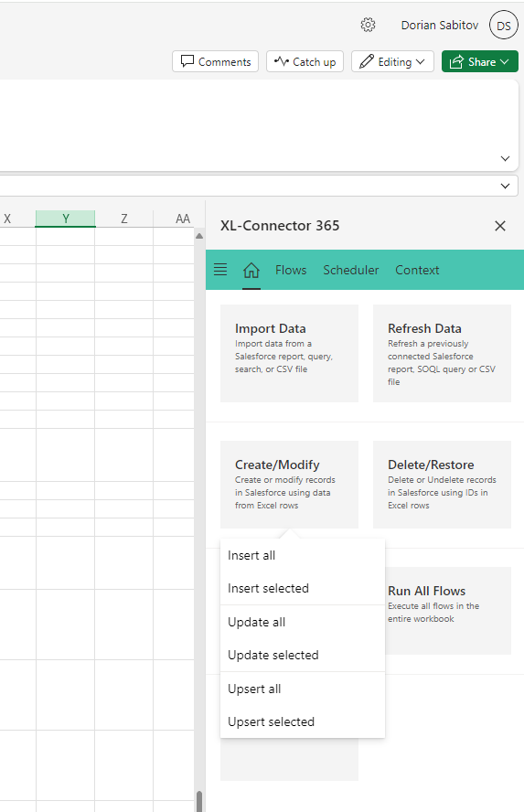Choose Insert all from the menu
Image resolution: width=524 pixels, height=812 pixels.
click(303, 555)
